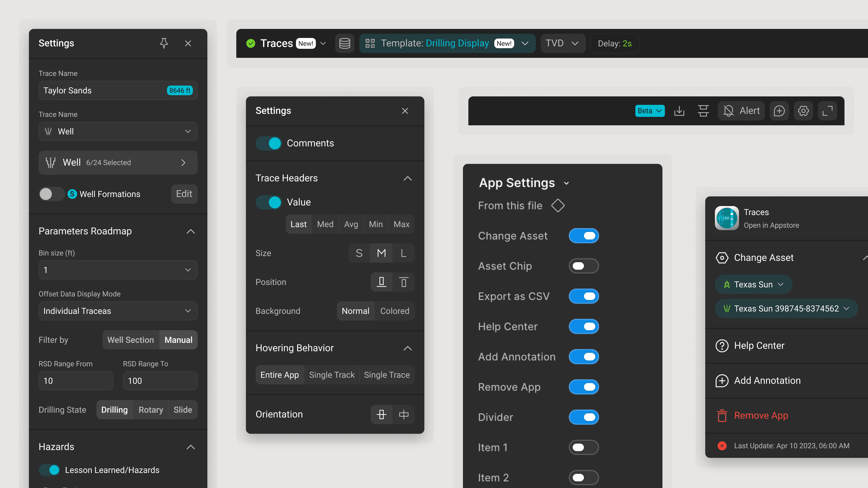The height and width of the screenshot is (488, 868).
Task: Click the Add Annotation plus icon in menu
Action: tap(722, 380)
